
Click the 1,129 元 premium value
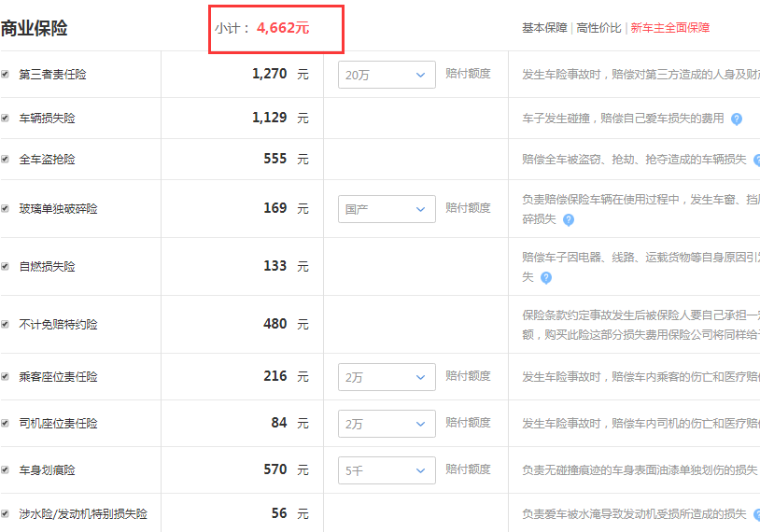[x=280, y=118]
